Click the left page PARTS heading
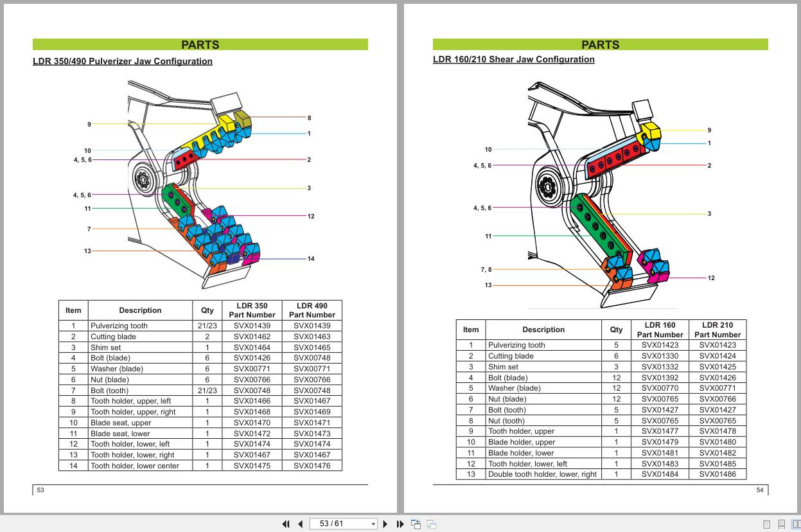Screen dimensions: 801x532 (x=200, y=44)
